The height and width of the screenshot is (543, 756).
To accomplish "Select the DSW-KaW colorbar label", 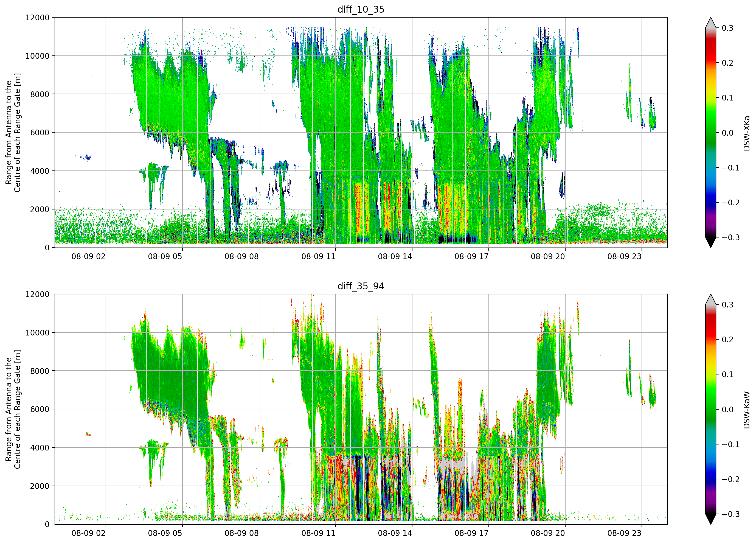I will coord(746,410).
